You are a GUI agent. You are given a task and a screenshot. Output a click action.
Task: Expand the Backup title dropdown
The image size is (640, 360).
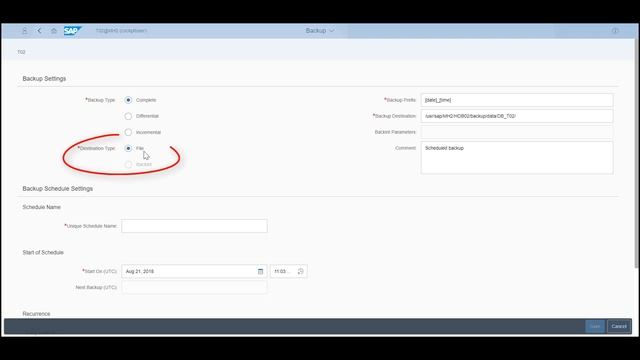tap(320, 31)
